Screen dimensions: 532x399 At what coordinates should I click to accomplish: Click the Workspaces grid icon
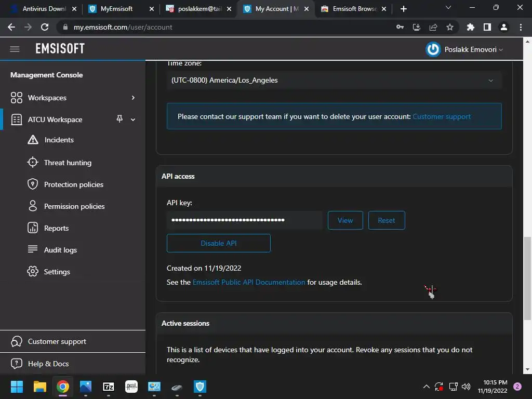[x=16, y=98]
